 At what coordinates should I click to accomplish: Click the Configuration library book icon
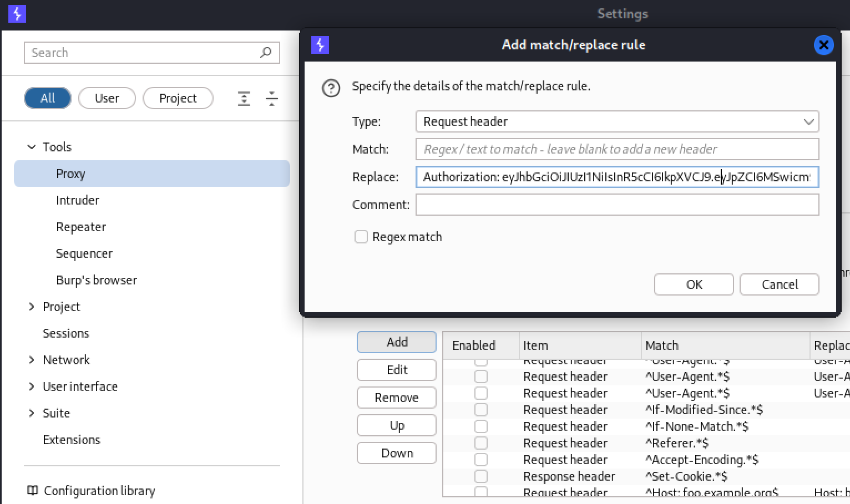[33, 491]
